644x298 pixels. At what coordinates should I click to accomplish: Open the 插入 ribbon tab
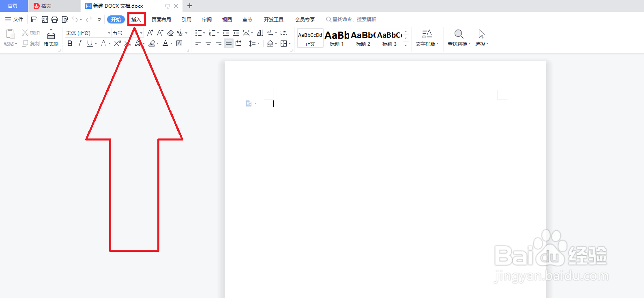136,19
